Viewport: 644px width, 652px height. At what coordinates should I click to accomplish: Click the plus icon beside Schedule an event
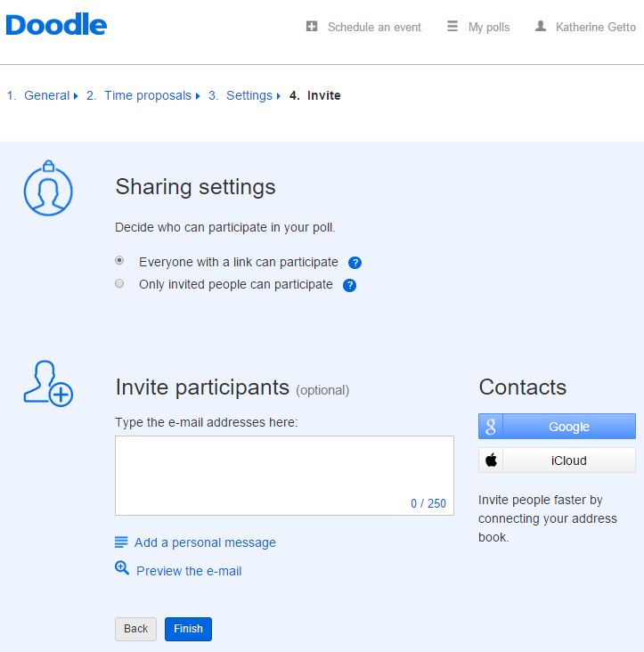pyautogui.click(x=312, y=26)
